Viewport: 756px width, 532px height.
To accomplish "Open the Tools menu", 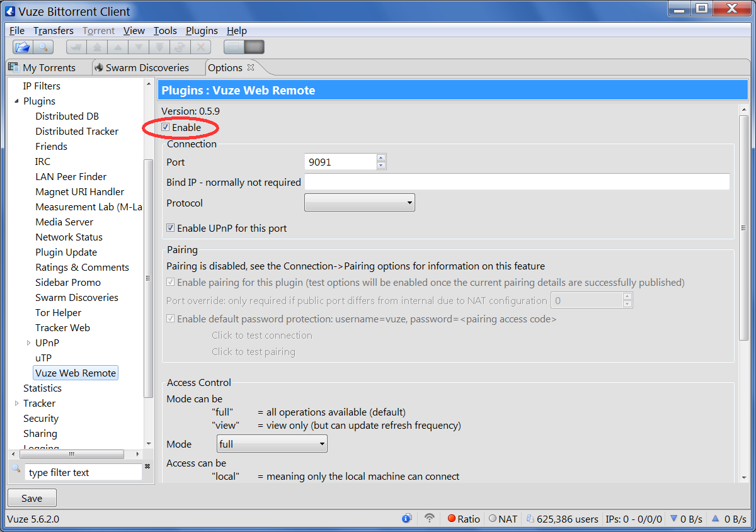I will (x=165, y=30).
